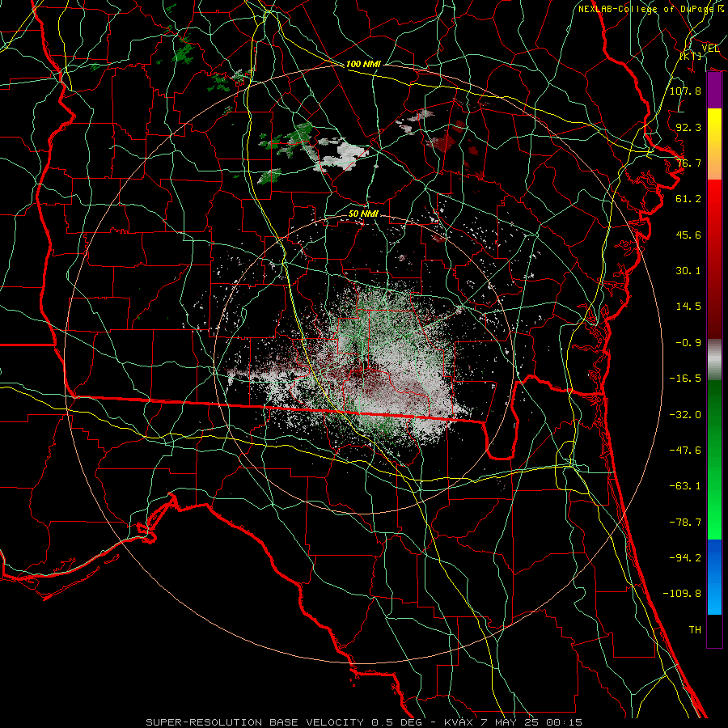The image size is (728, 728).
Task: Select the -94.2 velocity scale value
Action: (685, 558)
